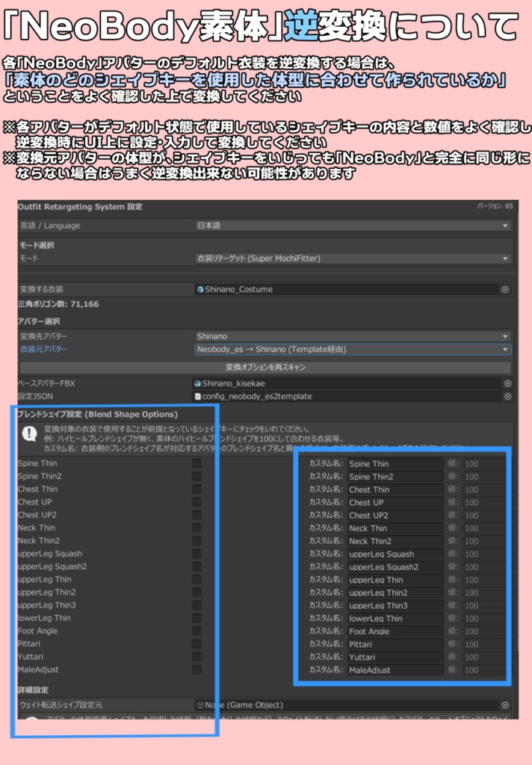Edit the Neck Thin custom name field
Image resolution: width=532 pixels, height=765 pixels.
point(395,528)
